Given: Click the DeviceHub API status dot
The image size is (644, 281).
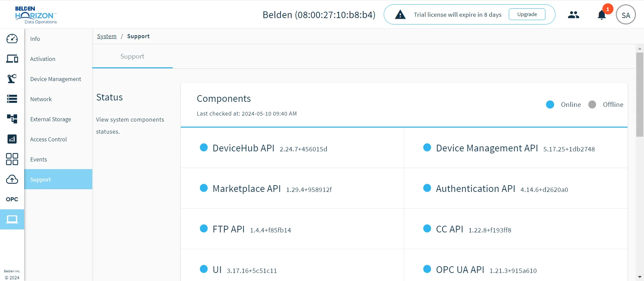Looking at the screenshot, I should tap(204, 147).
